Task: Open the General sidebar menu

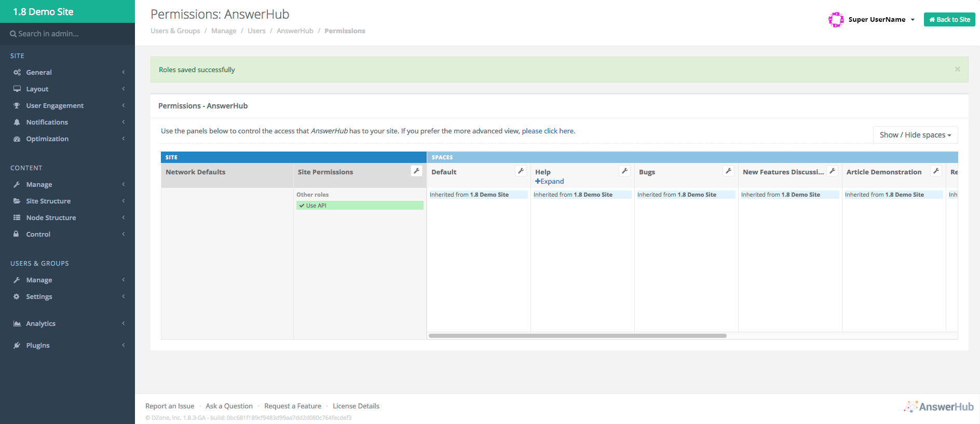Action: point(67,73)
